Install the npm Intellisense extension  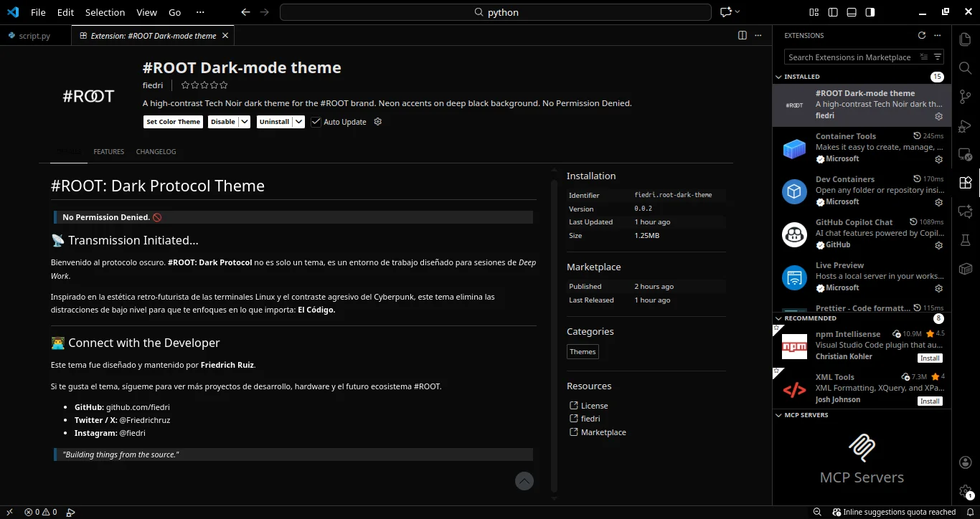point(930,358)
